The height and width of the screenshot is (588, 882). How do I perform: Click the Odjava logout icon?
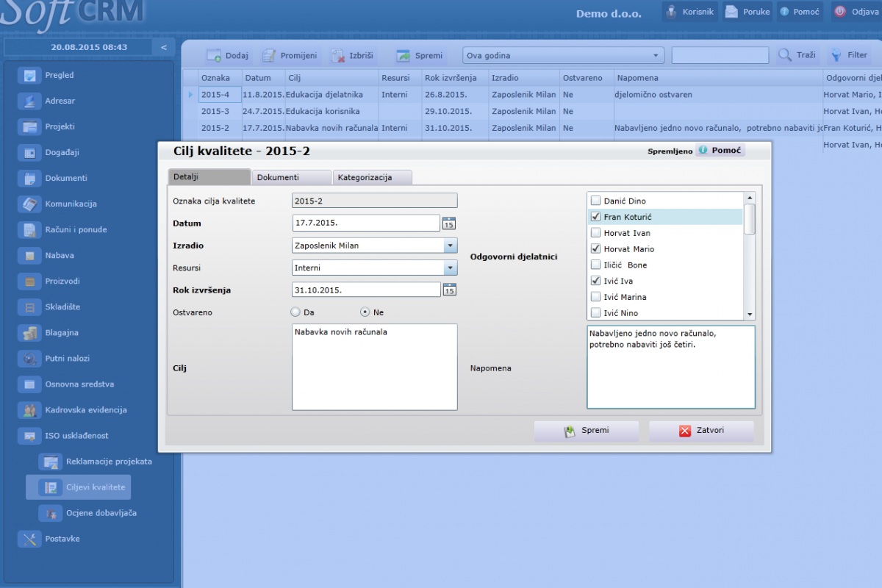tap(839, 11)
